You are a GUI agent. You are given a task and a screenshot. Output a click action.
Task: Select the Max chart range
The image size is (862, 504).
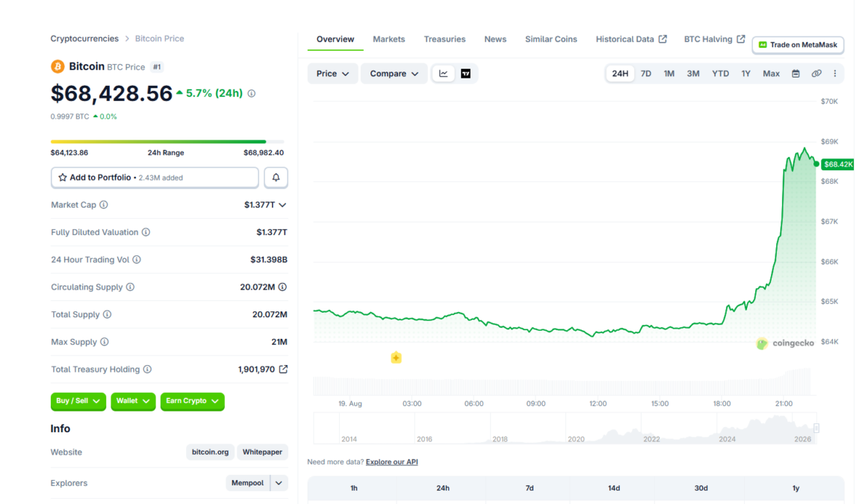772,74
